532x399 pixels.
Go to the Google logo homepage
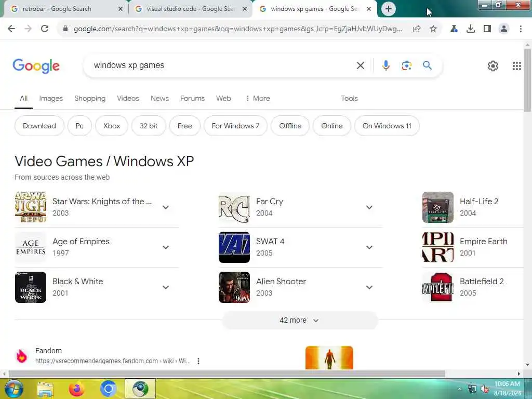point(36,66)
